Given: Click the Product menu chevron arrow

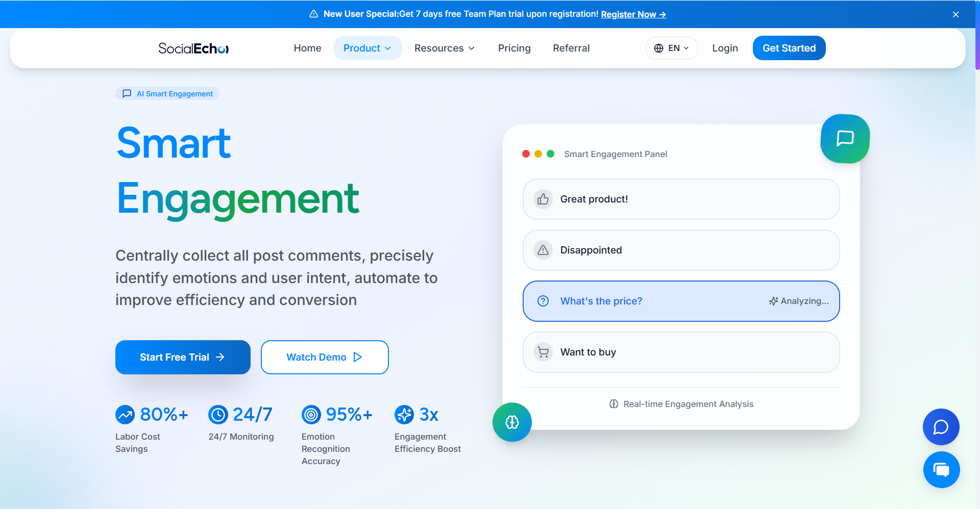Looking at the screenshot, I should click(388, 48).
